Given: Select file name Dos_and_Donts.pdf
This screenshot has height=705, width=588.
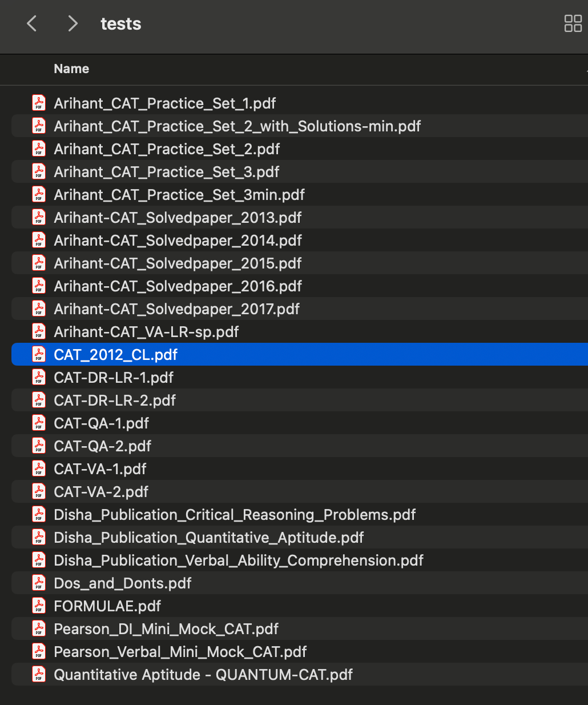Looking at the screenshot, I should click(x=123, y=583).
